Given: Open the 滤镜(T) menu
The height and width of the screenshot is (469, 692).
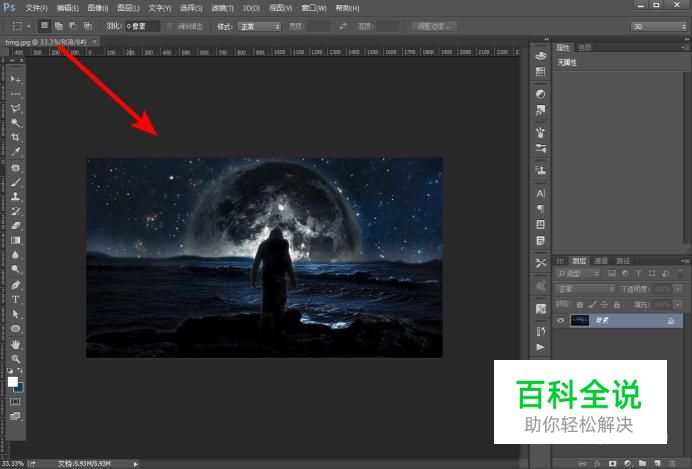Looking at the screenshot, I should tap(222, 8).
